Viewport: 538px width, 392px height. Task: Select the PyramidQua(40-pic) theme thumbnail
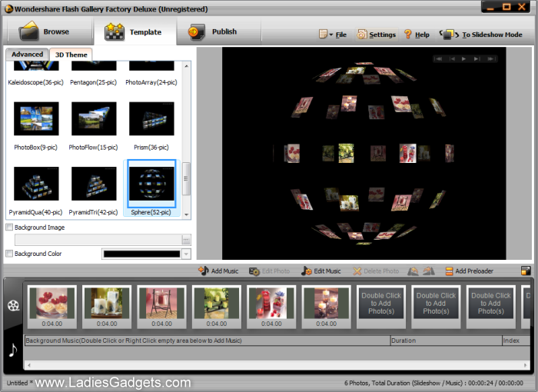(36, 184)
